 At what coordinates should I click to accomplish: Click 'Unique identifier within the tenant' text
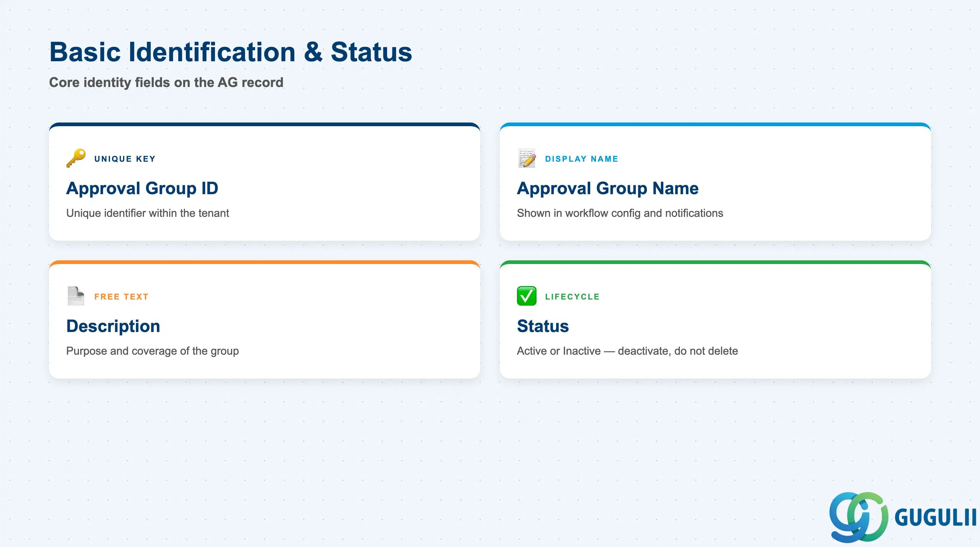(148, 213)
